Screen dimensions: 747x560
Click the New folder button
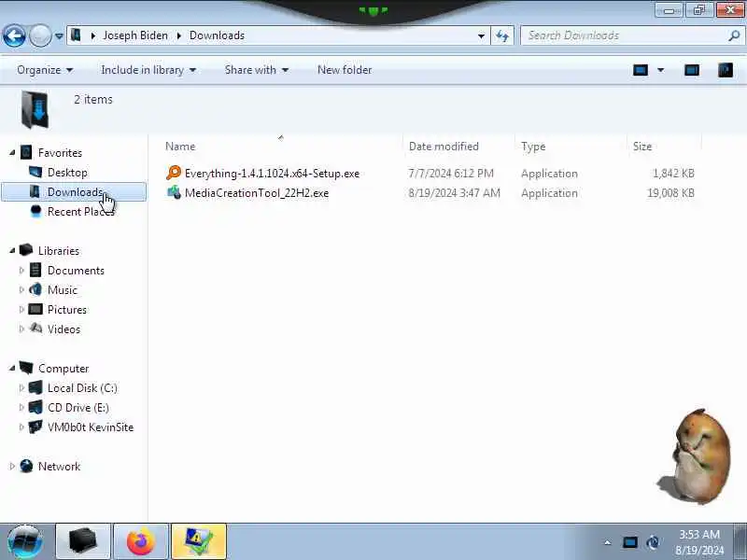[345, 70]
